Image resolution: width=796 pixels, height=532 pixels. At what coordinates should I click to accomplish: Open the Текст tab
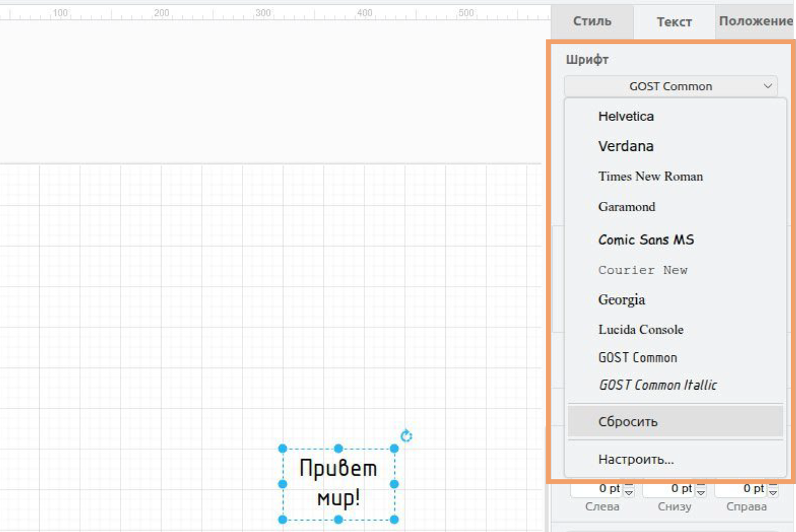pos(674,22)
